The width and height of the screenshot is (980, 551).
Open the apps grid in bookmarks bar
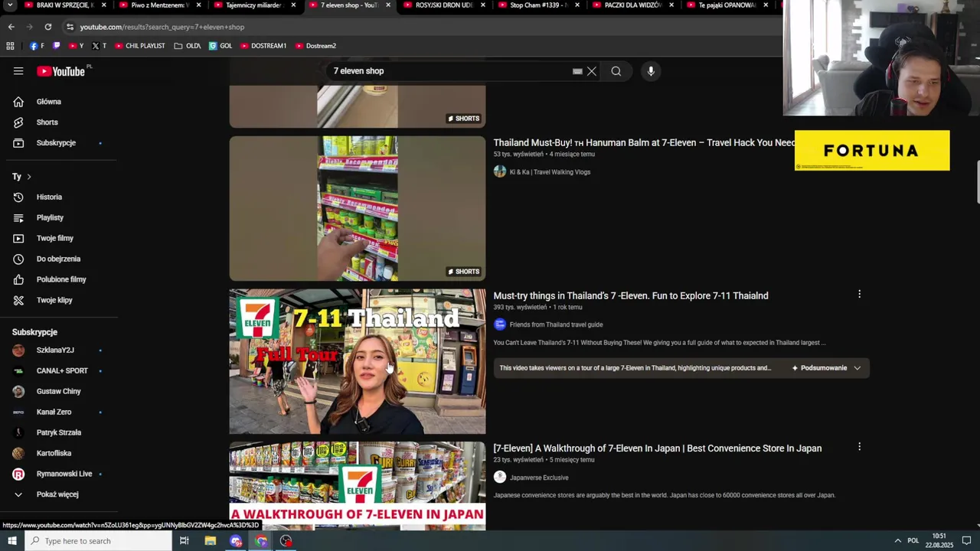pyautogui.click(x=10, y=46)
